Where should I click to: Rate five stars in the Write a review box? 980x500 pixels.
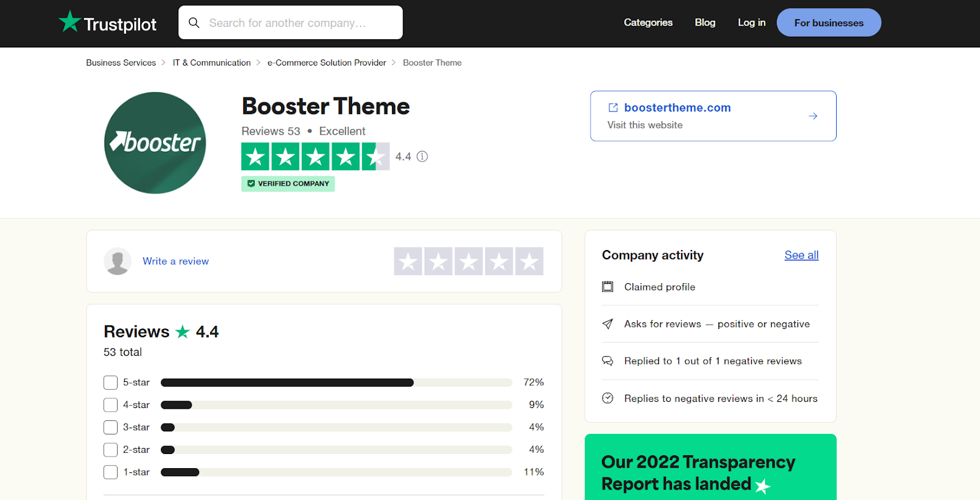(529, 261)
